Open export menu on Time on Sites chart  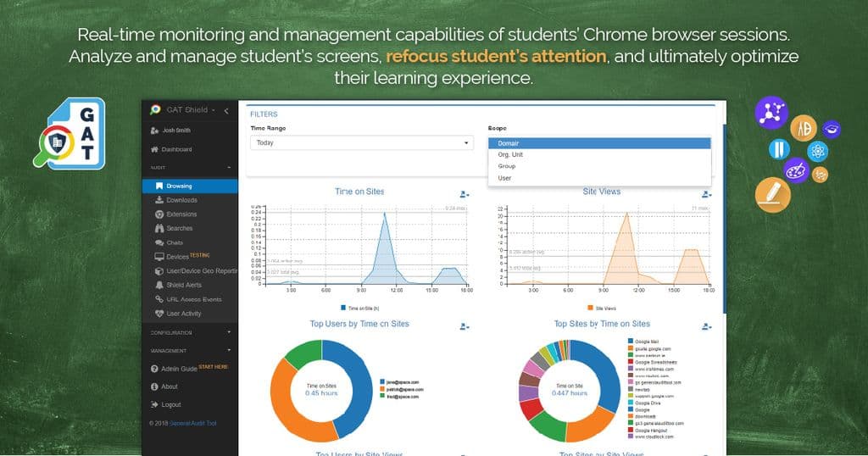465,194
